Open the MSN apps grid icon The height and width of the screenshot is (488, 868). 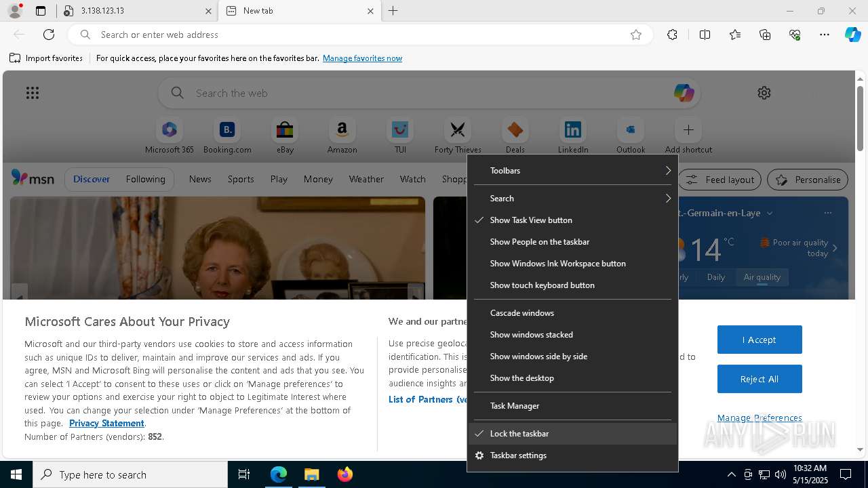tap(33, 93)
